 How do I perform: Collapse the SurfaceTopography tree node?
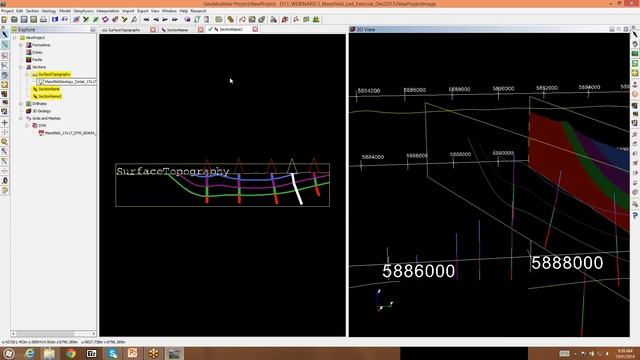27,74
